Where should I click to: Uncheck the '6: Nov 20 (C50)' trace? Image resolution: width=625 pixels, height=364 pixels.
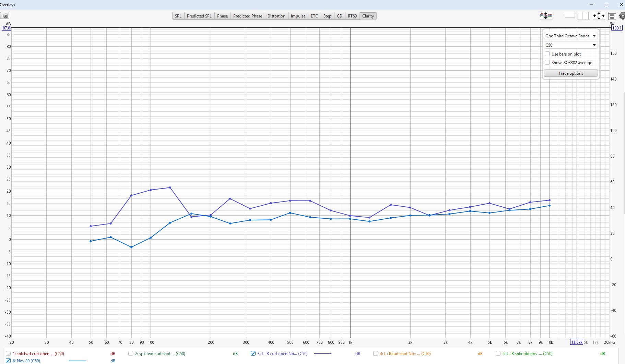pyautogui.click(x=8, y=361)
